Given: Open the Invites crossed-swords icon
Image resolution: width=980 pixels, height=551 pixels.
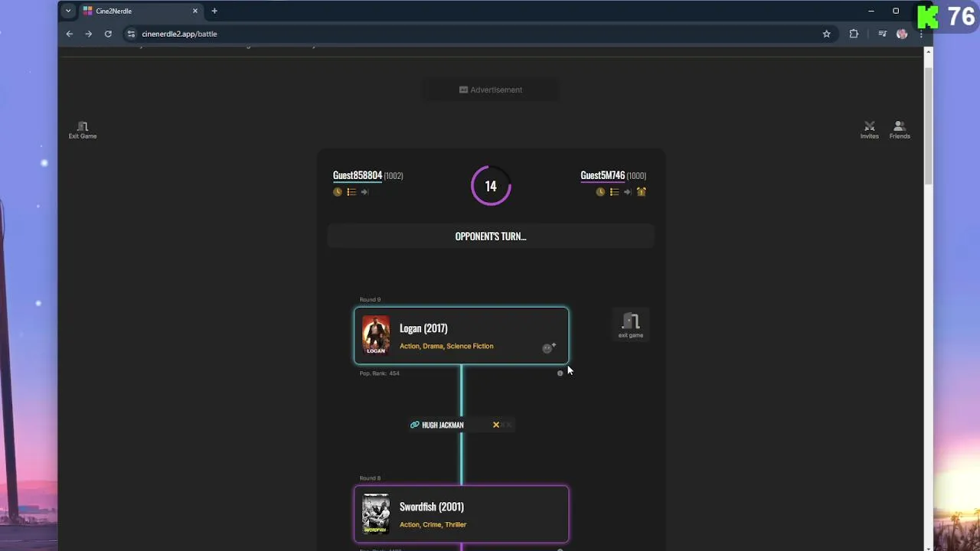Looking at the screenshot, I should [869, 126].
